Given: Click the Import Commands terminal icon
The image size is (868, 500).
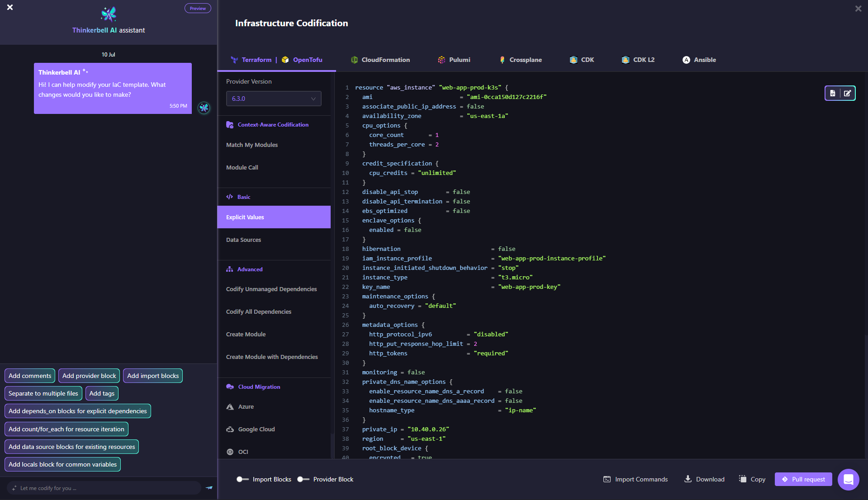Looking at the screenshot, I should [x=607, y=479].
